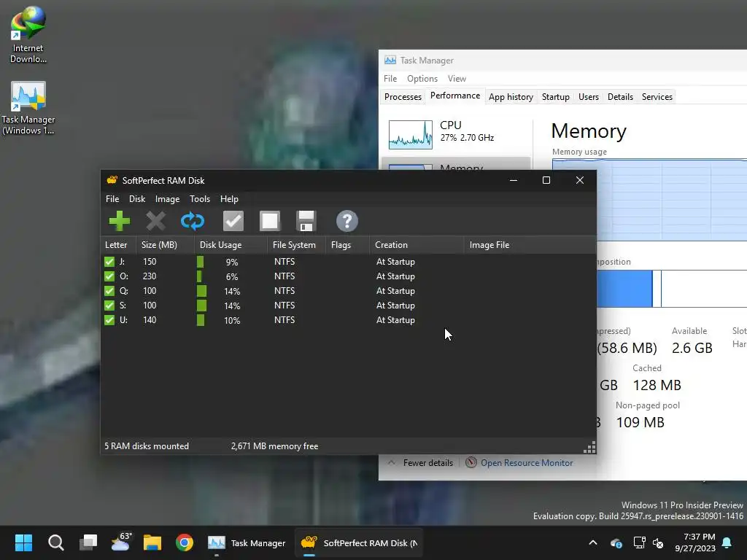
Task: Open taskbar Search magnifier
Action: pos(55,542)
